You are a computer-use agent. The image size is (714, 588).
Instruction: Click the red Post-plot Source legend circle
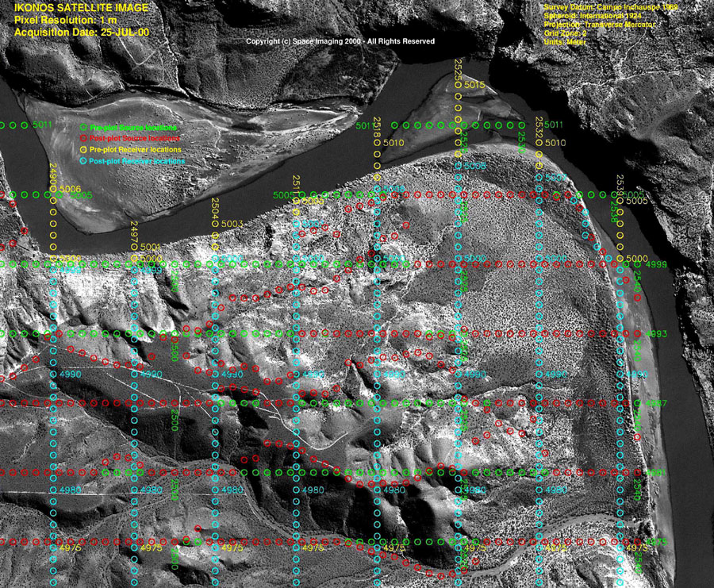pos(84,138)
